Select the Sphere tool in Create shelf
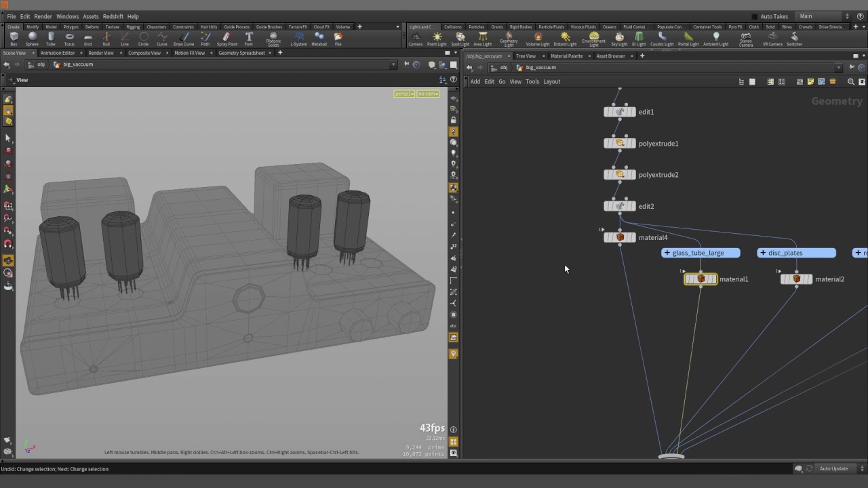The image size is (868, 488). click(32, 39)
